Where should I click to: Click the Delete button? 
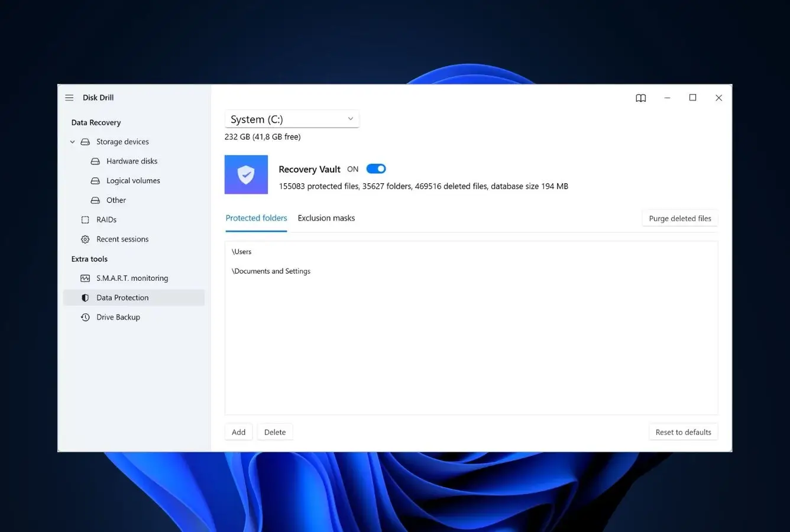click(x=275, y=432)
